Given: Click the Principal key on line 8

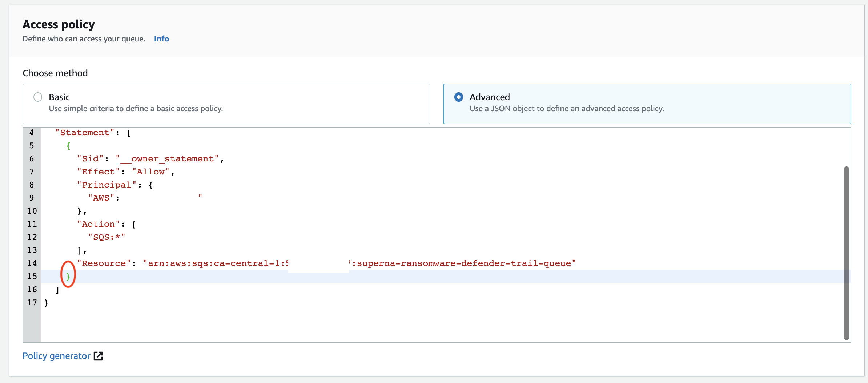Looking at the screenshot, I should point(107,185).
